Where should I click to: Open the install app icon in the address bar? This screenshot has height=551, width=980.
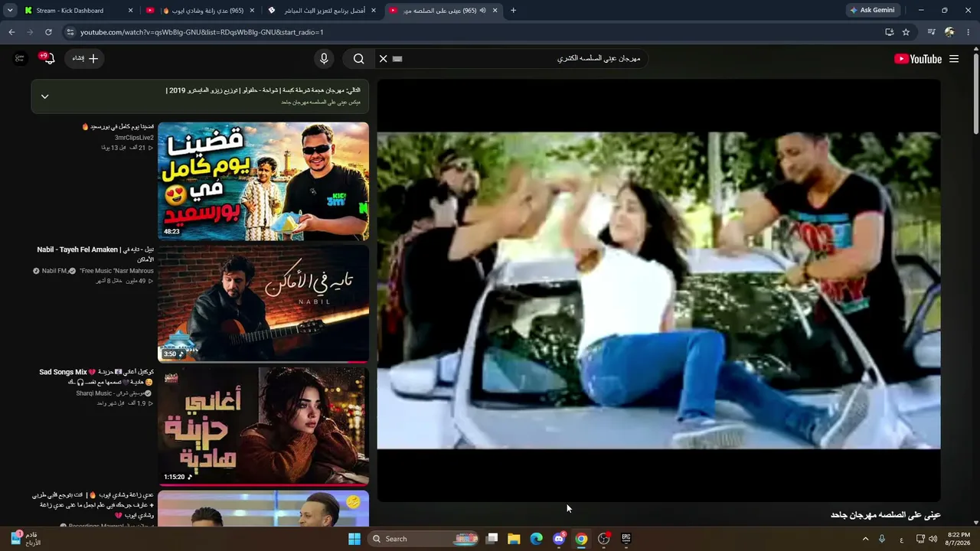click(x=889, y=32)
